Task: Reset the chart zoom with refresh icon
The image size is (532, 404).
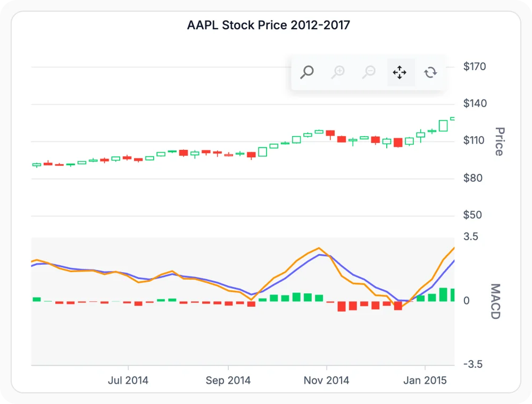Action: tap(430, 72)
